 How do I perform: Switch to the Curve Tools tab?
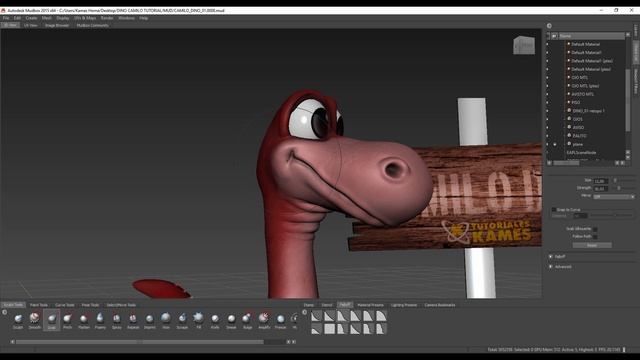click(x=64, y=305)
